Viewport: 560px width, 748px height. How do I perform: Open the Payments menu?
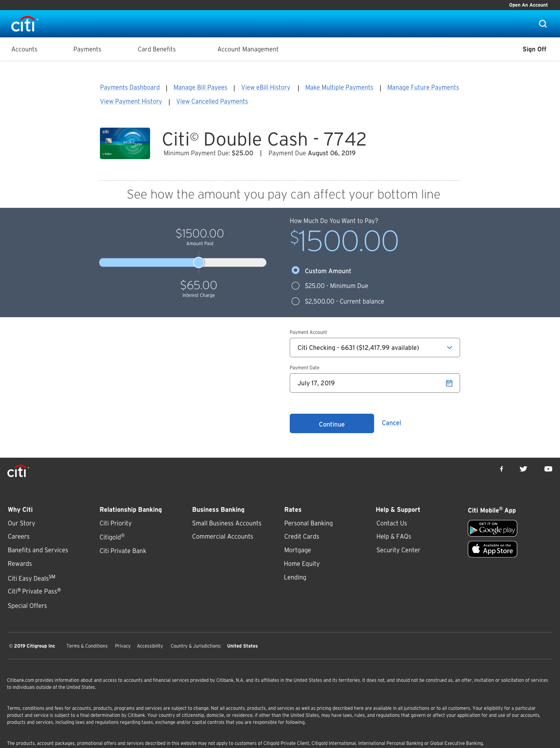tap(87, 49)
